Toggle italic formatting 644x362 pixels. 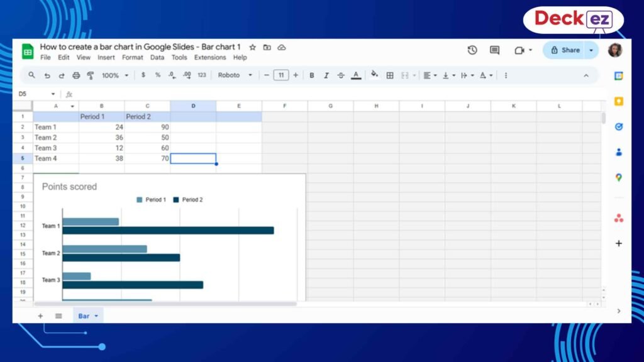tap(326, 75)
